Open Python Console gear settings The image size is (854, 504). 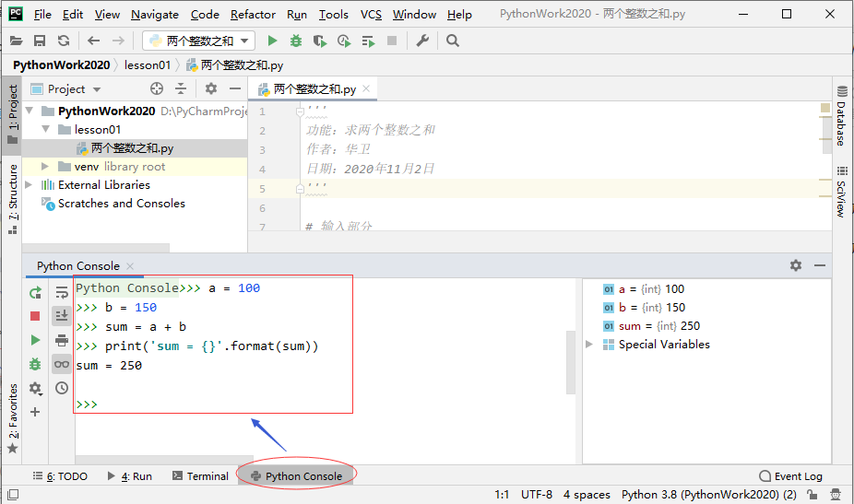[796, 265]
